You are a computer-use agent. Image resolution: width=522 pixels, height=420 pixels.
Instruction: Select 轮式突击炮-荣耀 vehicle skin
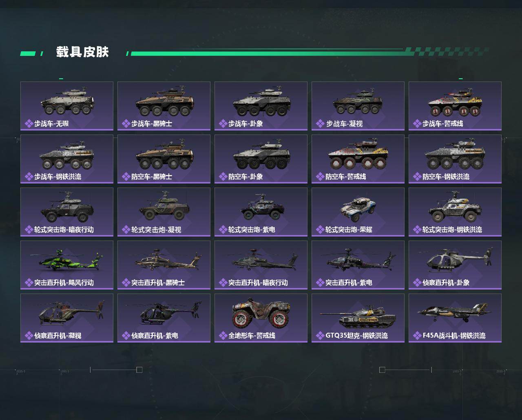click(x=358, y=212)
